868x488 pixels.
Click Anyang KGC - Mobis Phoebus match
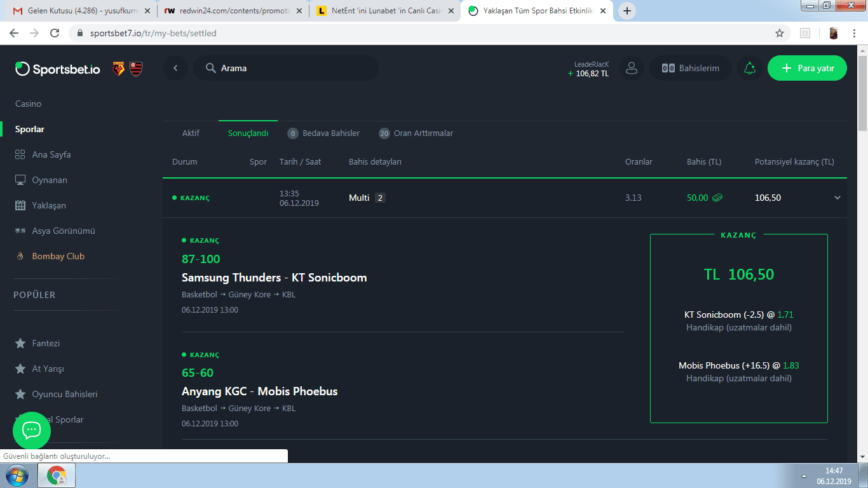[x=259, y=391]
